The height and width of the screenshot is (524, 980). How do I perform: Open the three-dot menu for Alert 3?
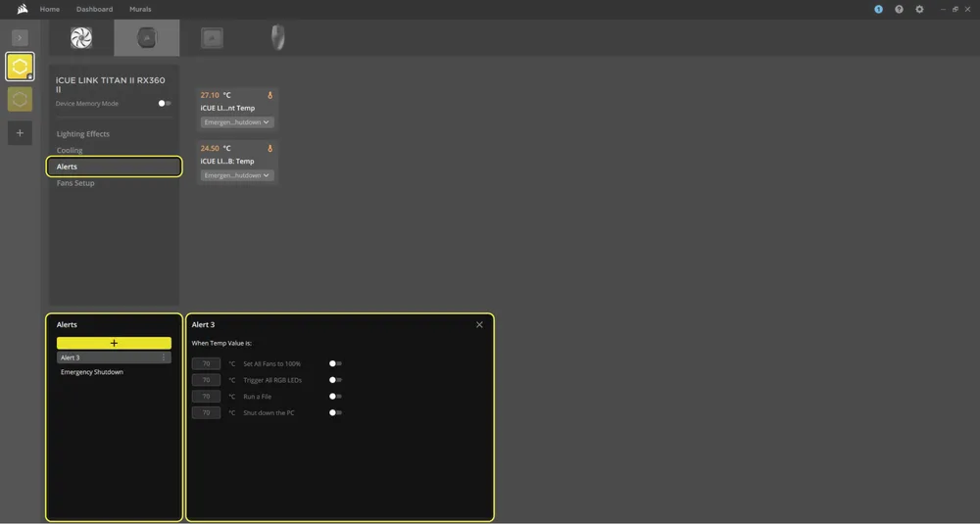(164, 357)
